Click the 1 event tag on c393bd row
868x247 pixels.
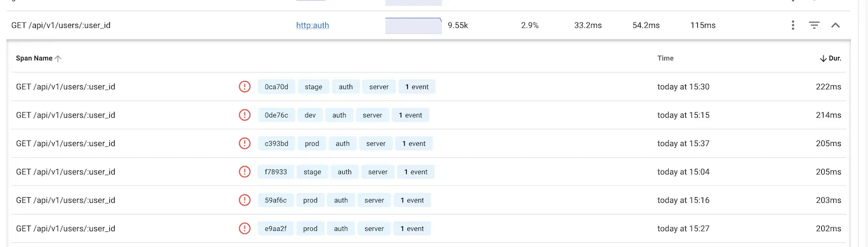[x=414, y=144]
